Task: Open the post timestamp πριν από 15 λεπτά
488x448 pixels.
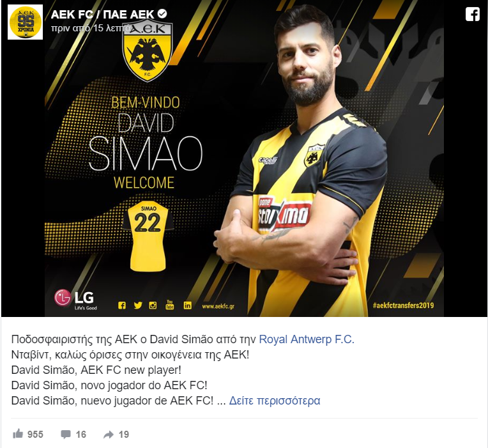Action: (91, 28)
